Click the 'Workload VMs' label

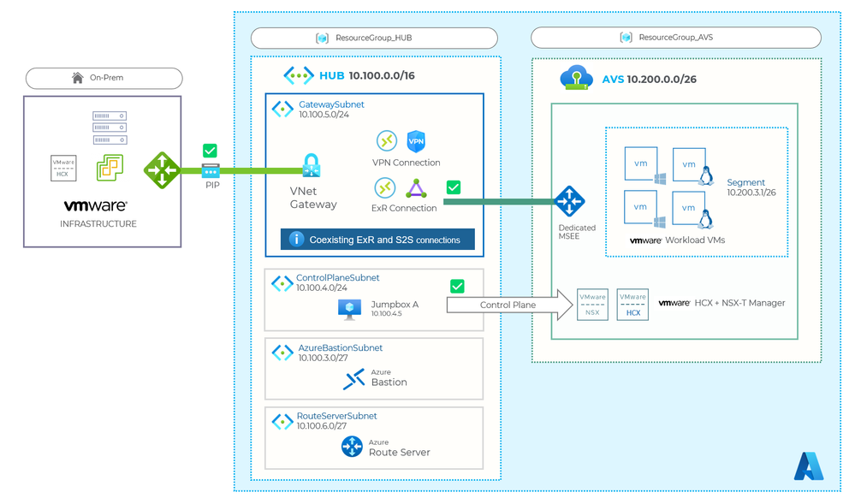tap(695, 240)
